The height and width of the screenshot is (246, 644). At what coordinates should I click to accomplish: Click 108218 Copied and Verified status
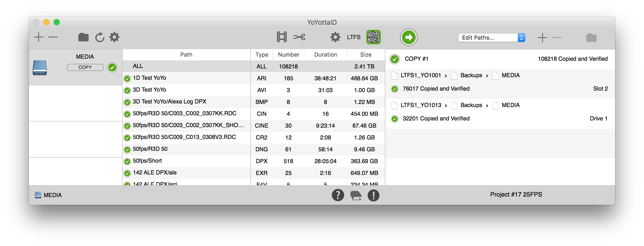pyautogui.click(x=573, y=59)
